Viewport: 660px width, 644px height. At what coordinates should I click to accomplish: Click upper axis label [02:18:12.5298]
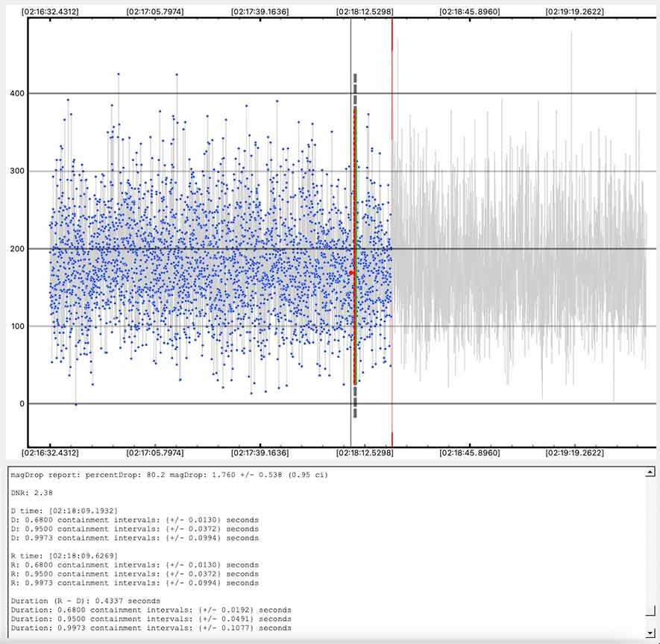[365, 12]
